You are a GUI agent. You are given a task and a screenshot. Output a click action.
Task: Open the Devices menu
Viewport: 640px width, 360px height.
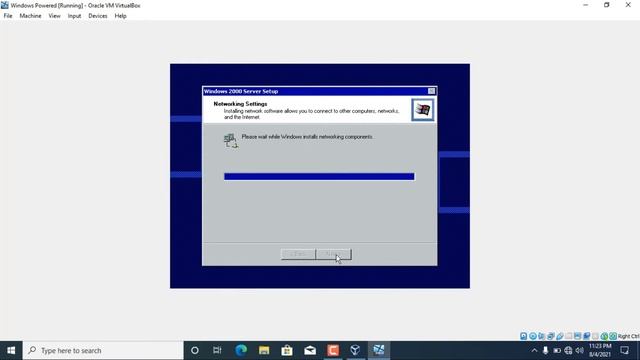coord(98,16)
